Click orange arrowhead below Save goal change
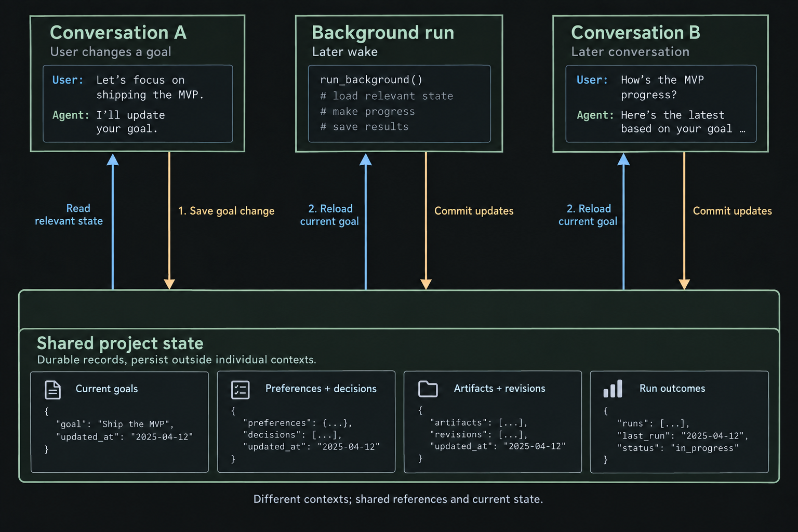Viewport: 798px width, 532px height. click(x=169, y=284)
